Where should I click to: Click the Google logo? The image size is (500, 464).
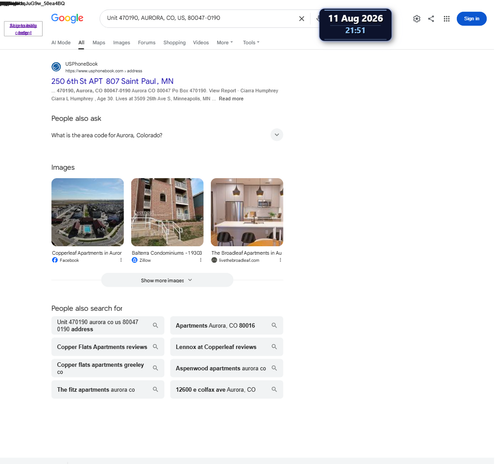[67, 18]
